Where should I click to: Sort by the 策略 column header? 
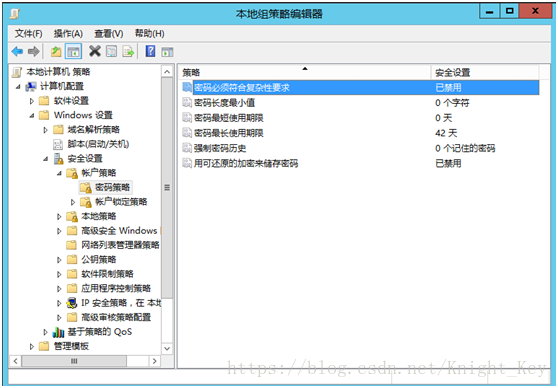[304, 73]
